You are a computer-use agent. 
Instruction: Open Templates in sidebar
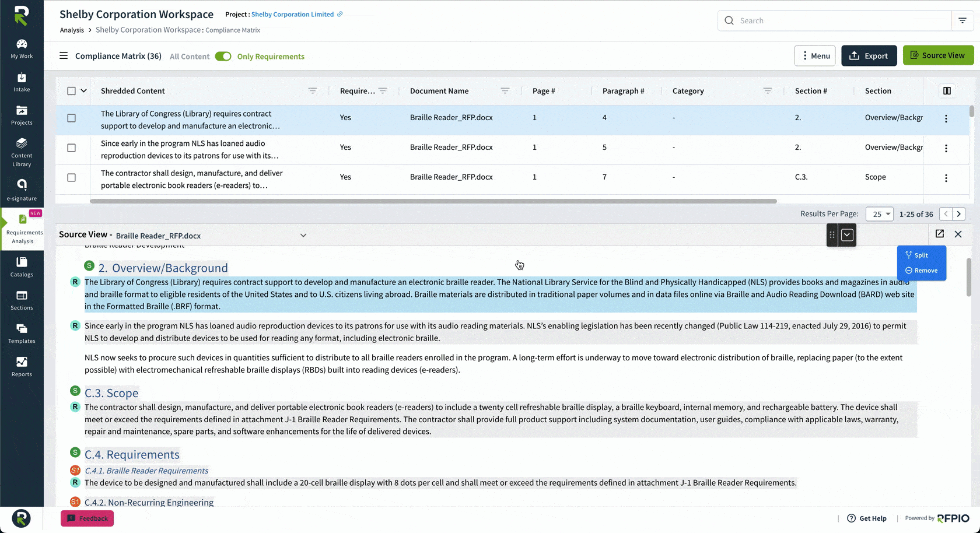tap(22, 334)
